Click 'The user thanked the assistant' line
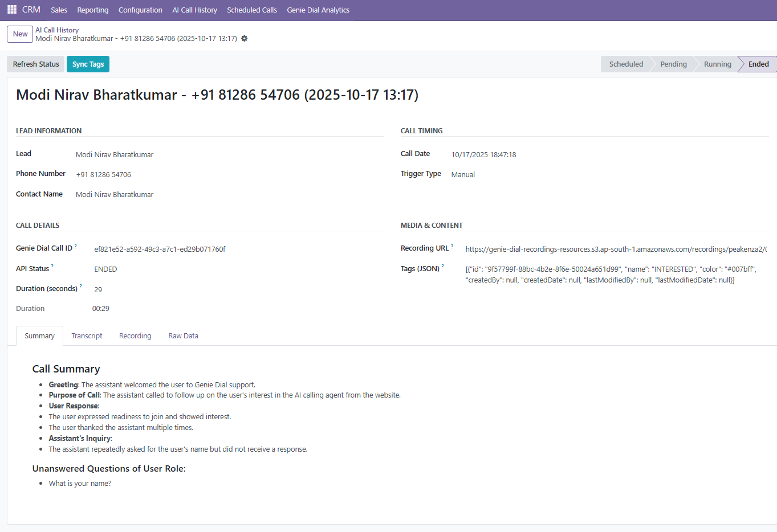The image size is (777, 532). coord(121,428)
